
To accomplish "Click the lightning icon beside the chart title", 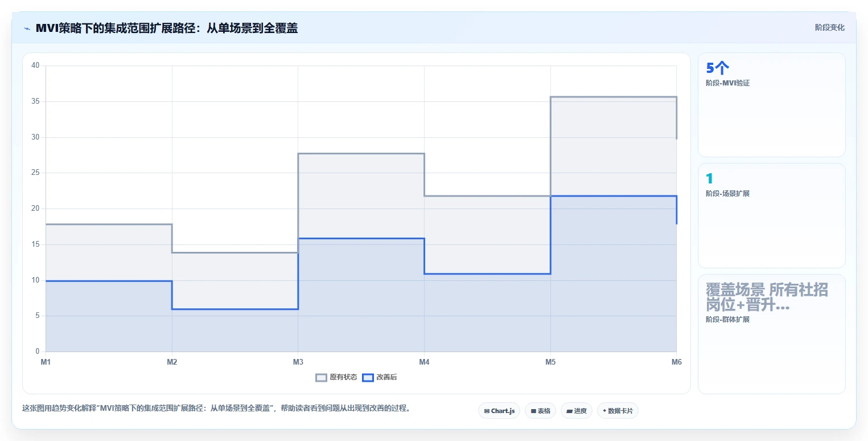I will pos(27,28).
